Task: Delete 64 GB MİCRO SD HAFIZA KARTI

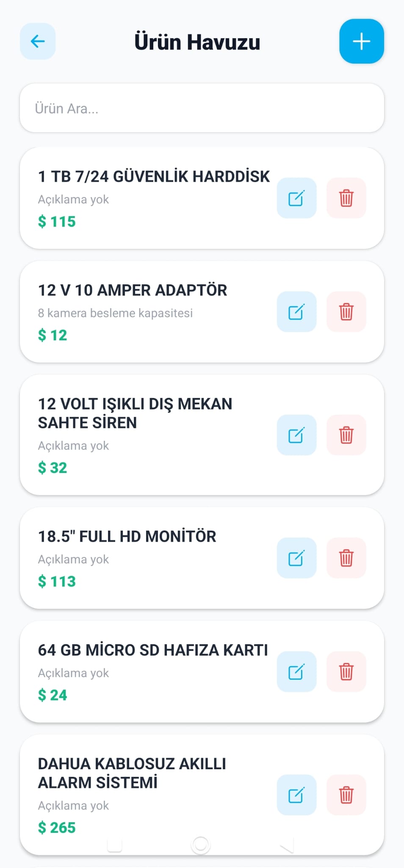Action: pyautogui.click(x=346, y=671)
